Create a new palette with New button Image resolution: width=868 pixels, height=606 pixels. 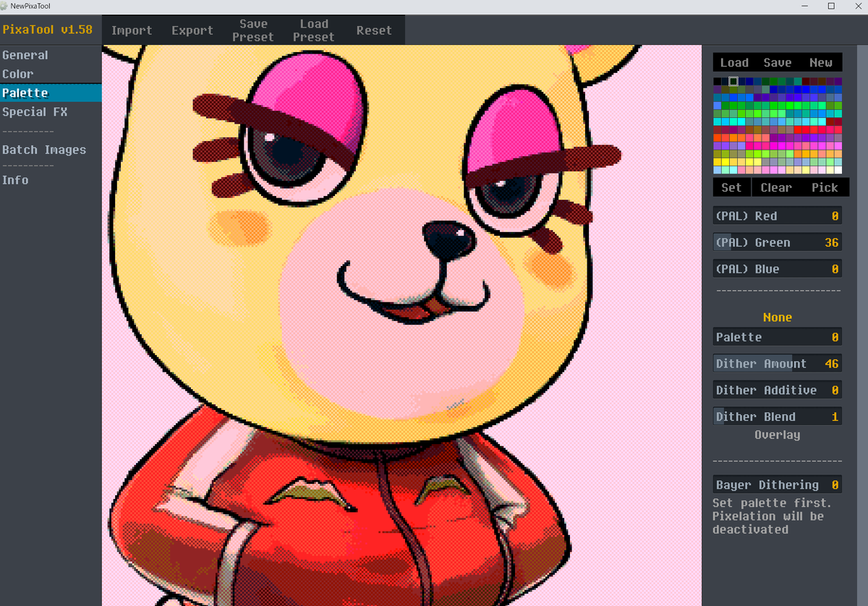coord(821,63)
